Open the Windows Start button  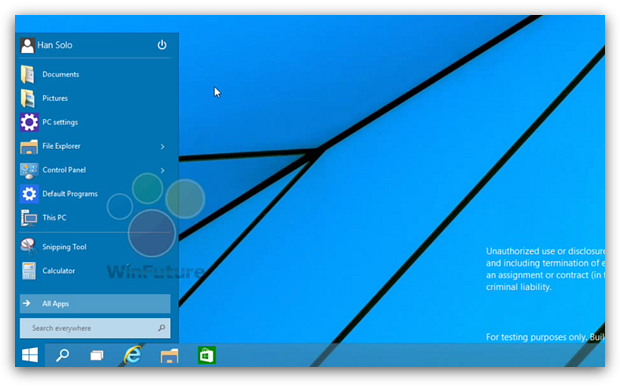(30, 355)
